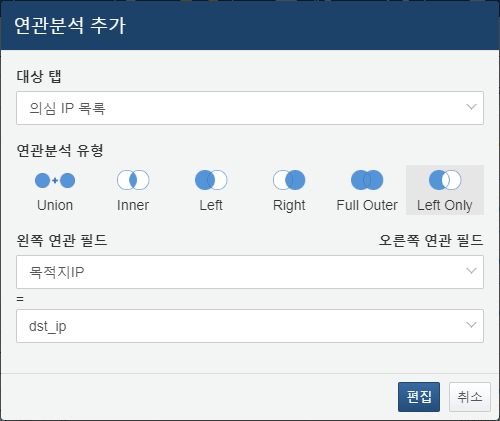The image size is (500, 421).
Task: Open the dst_ip right field dropdown
Action: (x=250, y=326)
